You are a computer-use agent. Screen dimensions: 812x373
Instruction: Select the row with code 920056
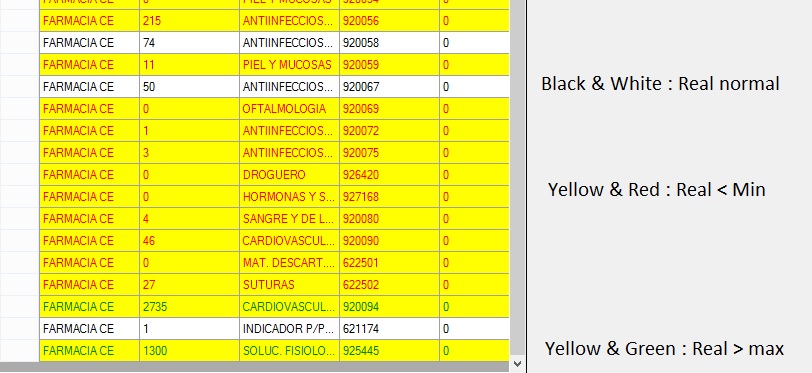click(x=274, y=21)
